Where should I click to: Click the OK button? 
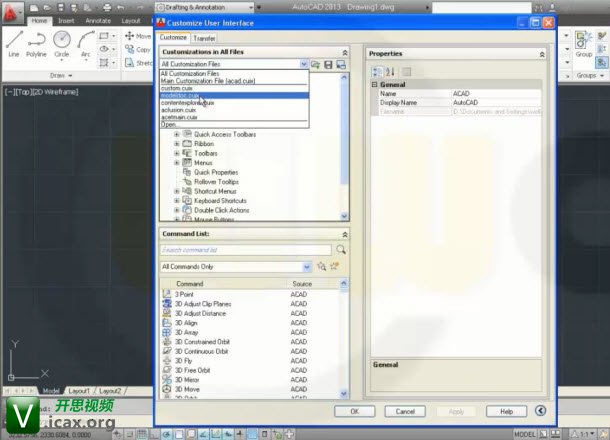[354, 411]
